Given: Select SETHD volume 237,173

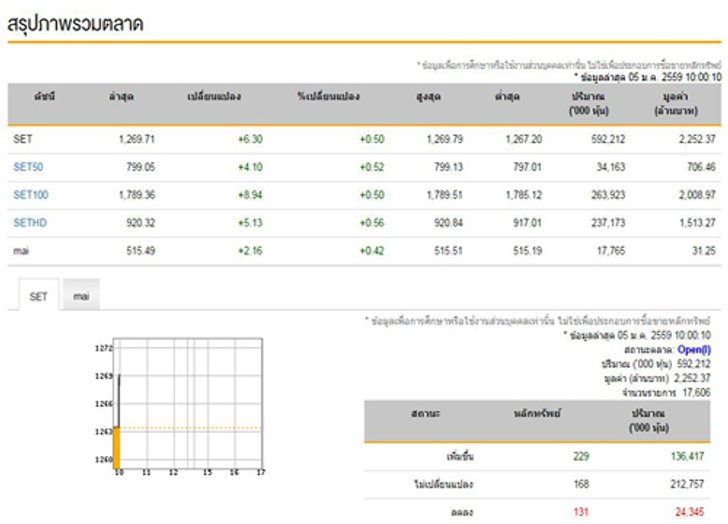Looking at the screenshot, I should pos(608,223).
